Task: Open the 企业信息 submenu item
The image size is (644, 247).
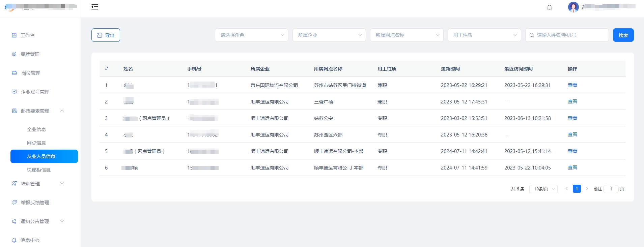Action: pyautogui.click(x=36, y=129)
